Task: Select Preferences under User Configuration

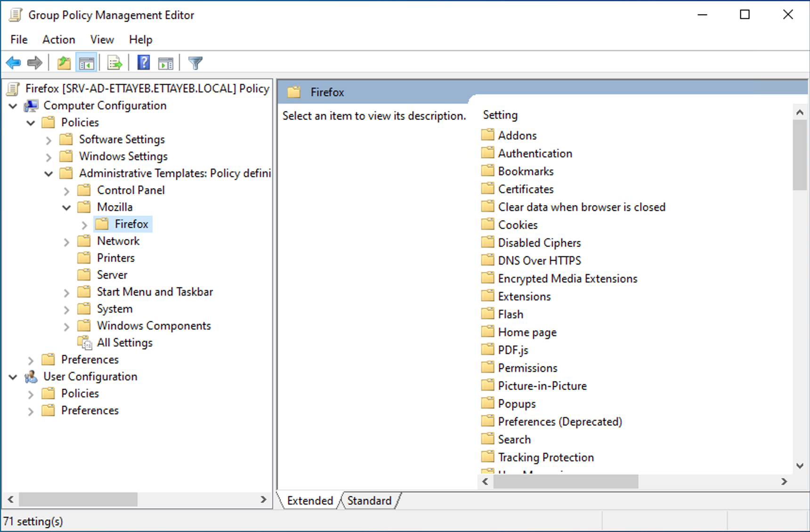Action: (x=90, y=411)
